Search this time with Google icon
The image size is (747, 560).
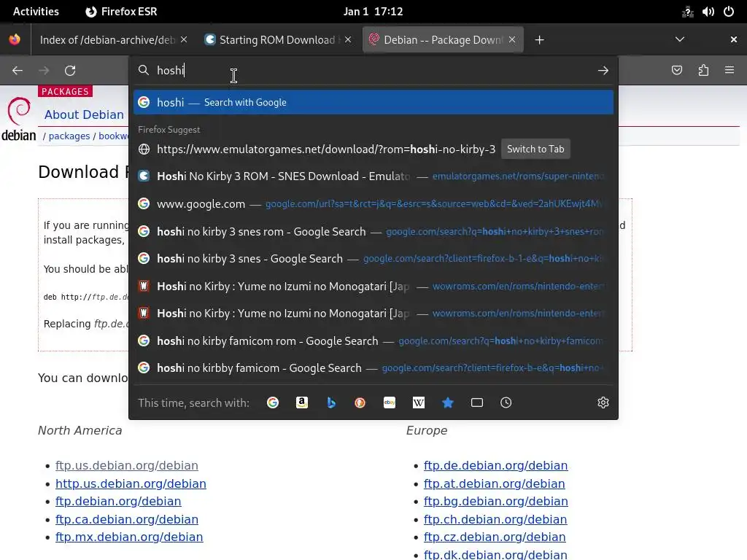point(273,402)
